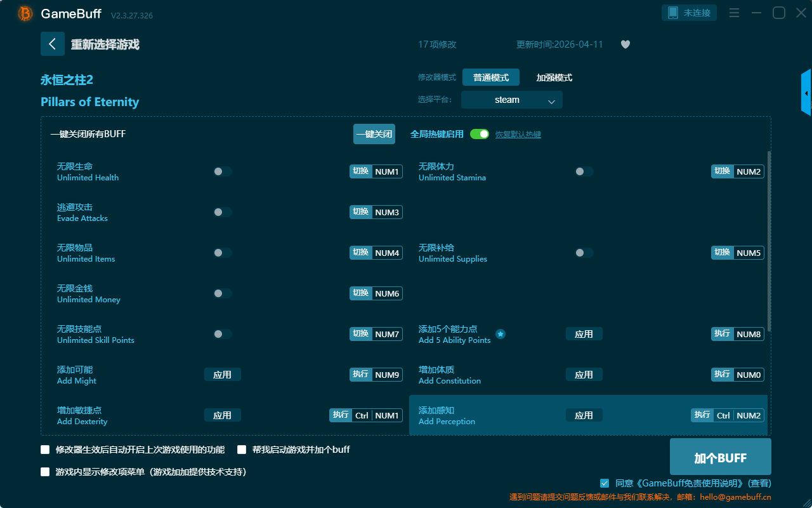Check the show in-game modifier menu box
Viewport: 812px width, 508px height.
click(x=45, y=472)
